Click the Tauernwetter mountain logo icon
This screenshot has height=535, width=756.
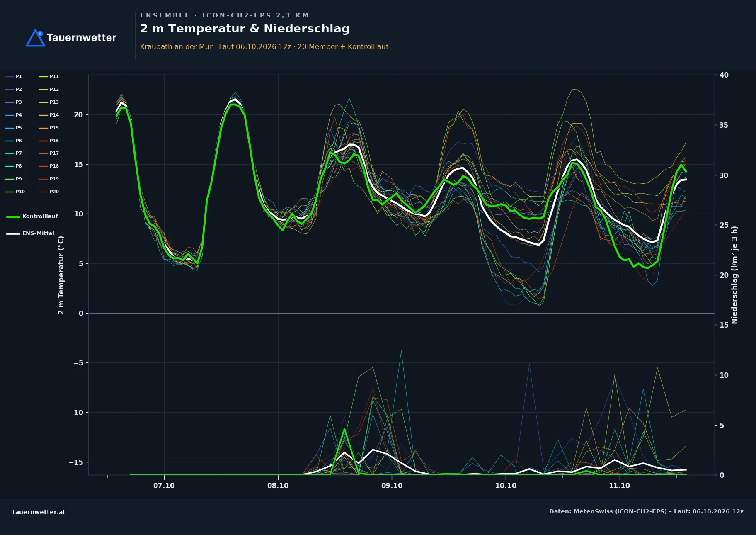tap(35, 38)
